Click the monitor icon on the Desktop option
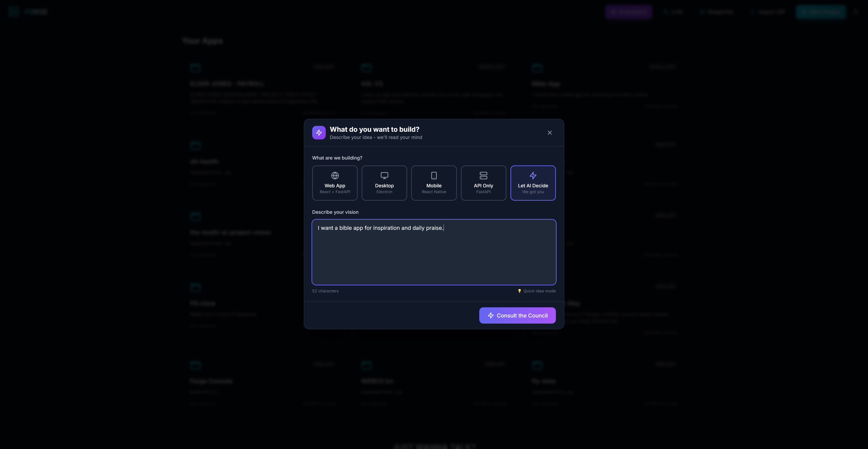The height and width of the screenshot is (449, 868). click(384, 176)
